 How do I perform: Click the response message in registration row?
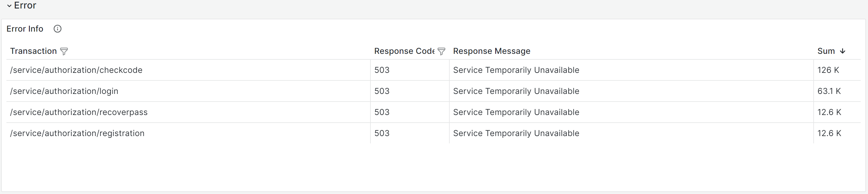coord(516,133)
